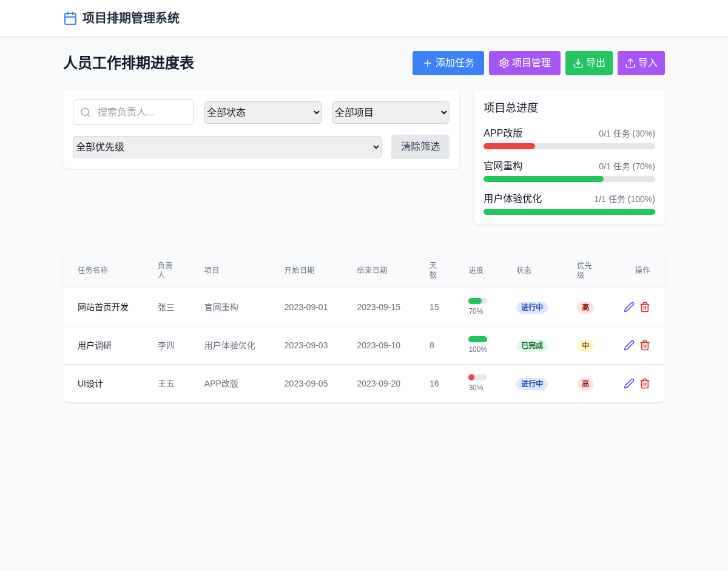Screen dimensions: 728x571
Task: Click the magnifier icon in the search box
Action: click(x=86, y=112)
